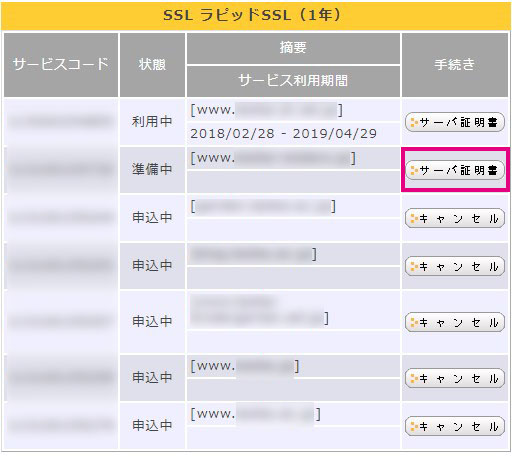Screen dimensions: 515x456
Task: Click キャンセル button in last 申込中 row
Action: (x=455, y=426)
